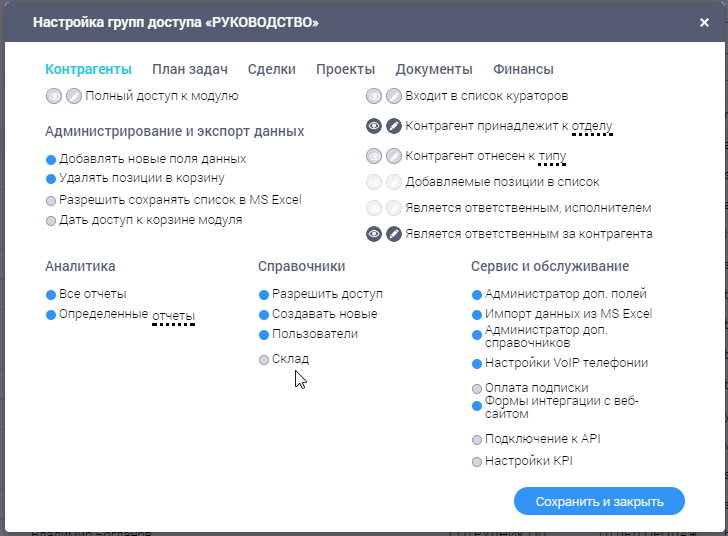Open the 'Финансы' tab
The width and height of the screenshot is (728, 536).
coord(523,69)
